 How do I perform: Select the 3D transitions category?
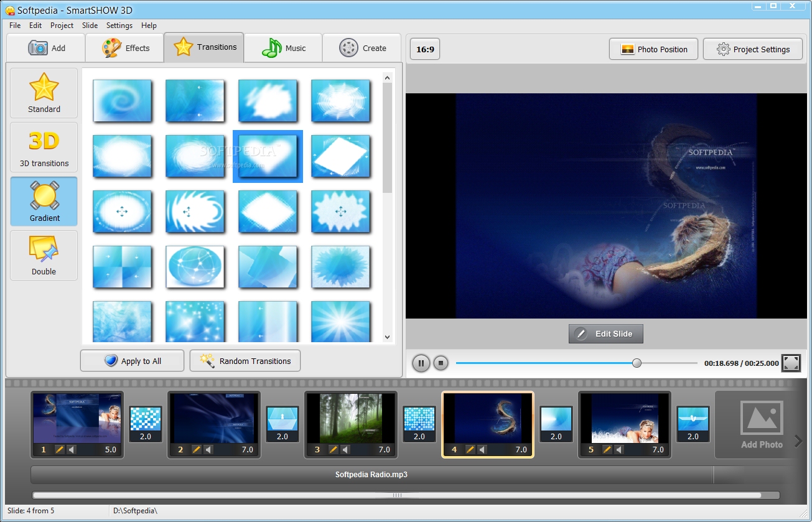coord(44,147)
